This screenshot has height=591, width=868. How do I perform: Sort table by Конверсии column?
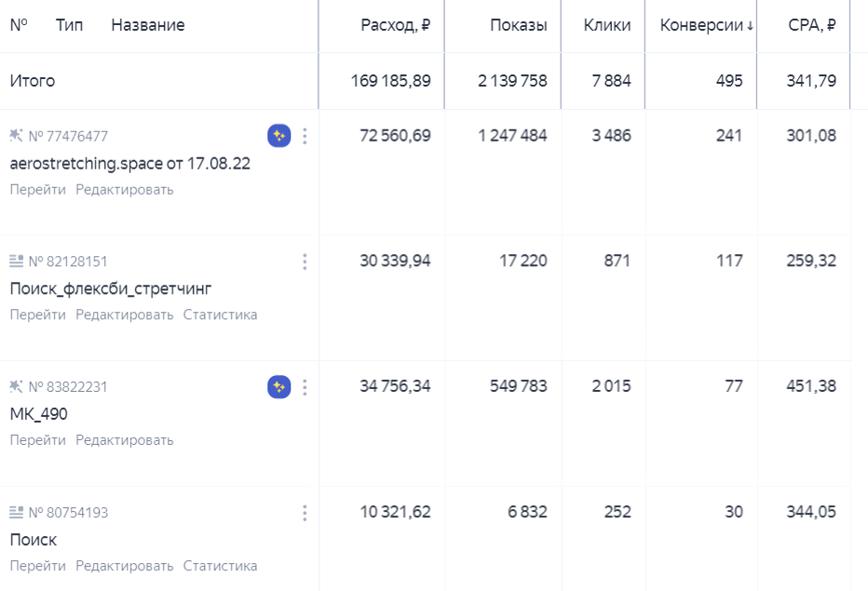(706, 25)
